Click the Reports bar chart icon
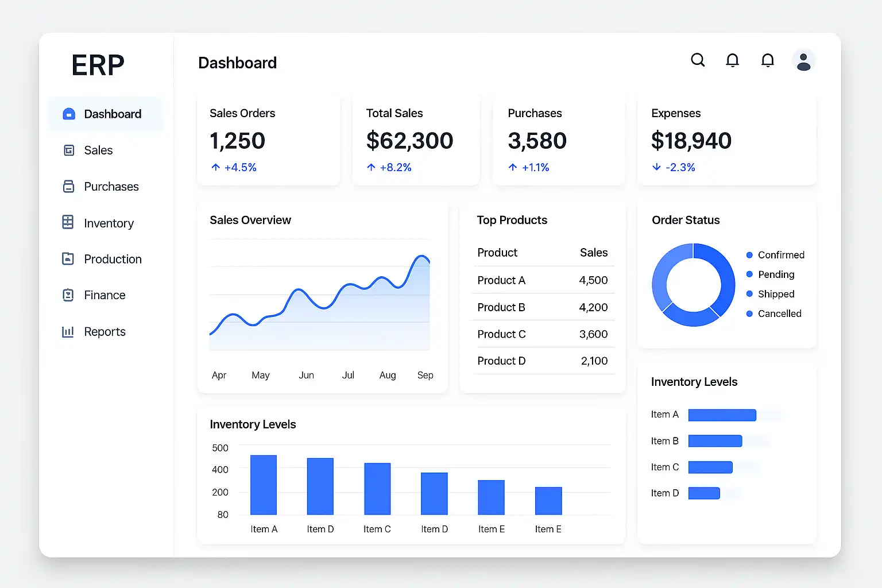The height and width of the screenshot is (588, 882). (x=68, y=331)
